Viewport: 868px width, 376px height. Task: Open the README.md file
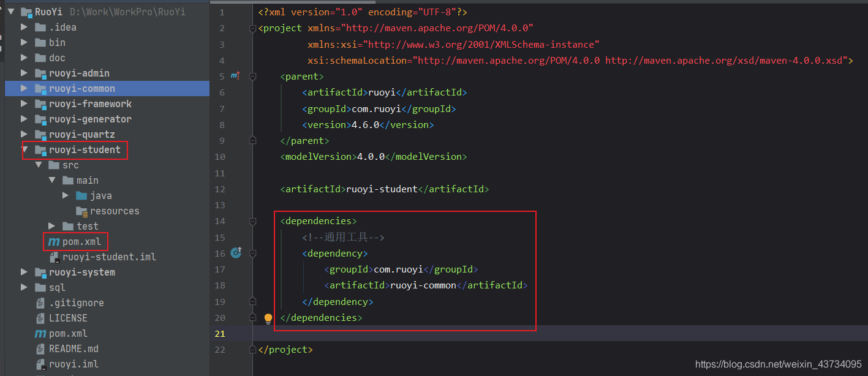[x=74, y=349]
